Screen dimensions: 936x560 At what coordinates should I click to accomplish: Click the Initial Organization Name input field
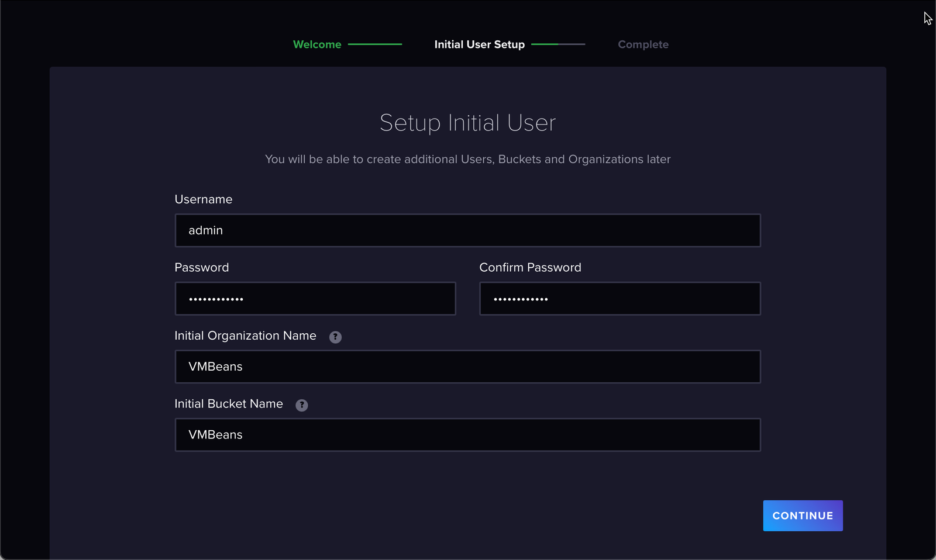point(467,367)
